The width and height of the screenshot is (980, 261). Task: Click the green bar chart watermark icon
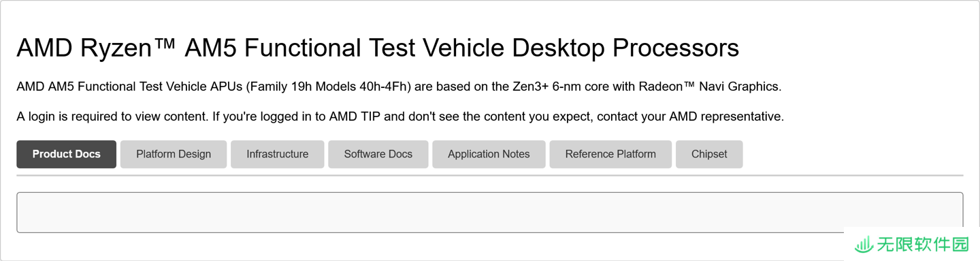pos(864,245)
